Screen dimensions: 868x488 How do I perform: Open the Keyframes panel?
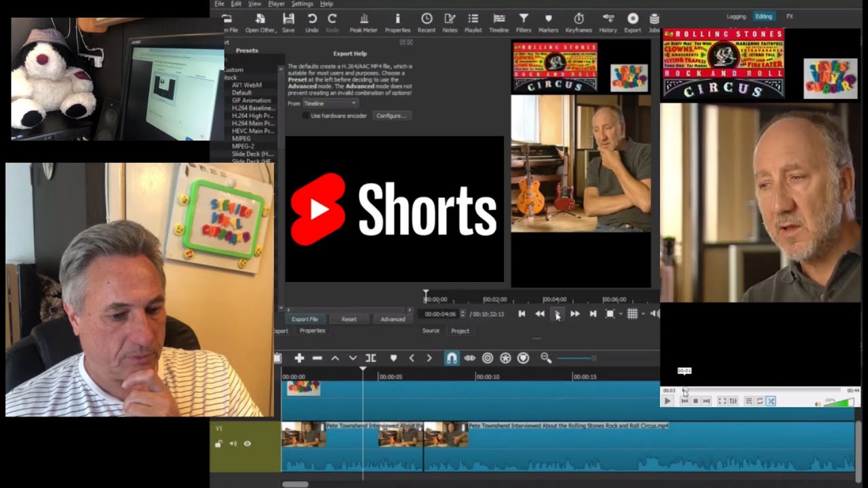(x=578, y=22)
